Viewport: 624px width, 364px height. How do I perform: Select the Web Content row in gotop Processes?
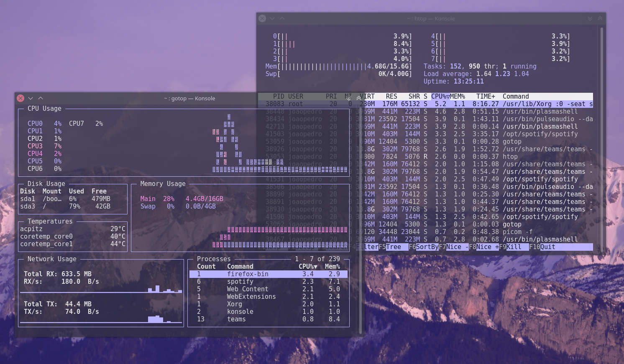click(x=269, y=289)
